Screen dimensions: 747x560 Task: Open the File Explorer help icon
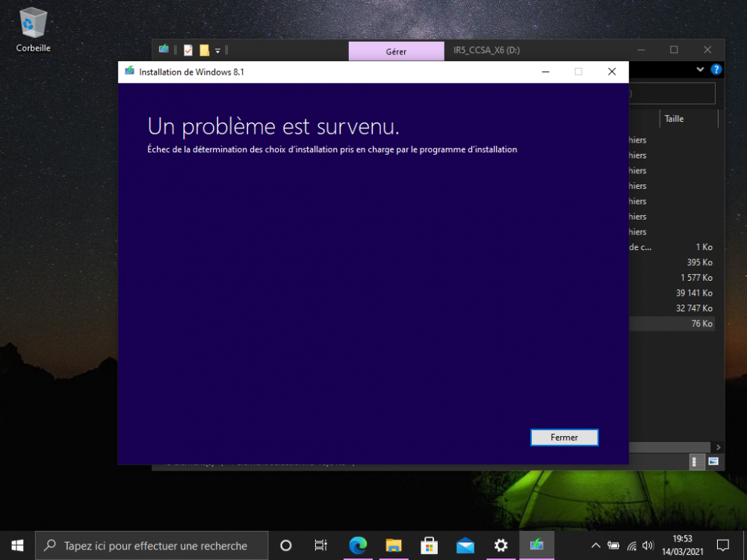[716, 69]
